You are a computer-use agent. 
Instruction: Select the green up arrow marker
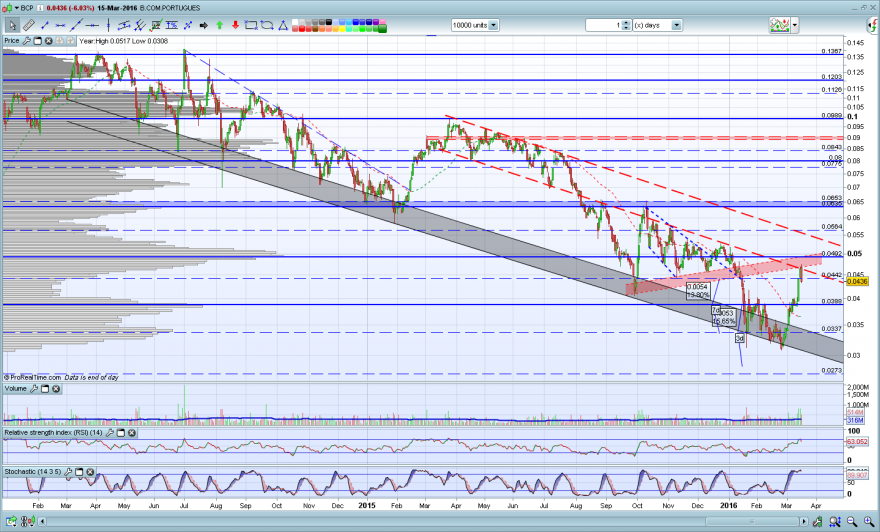tap(219, 25)
